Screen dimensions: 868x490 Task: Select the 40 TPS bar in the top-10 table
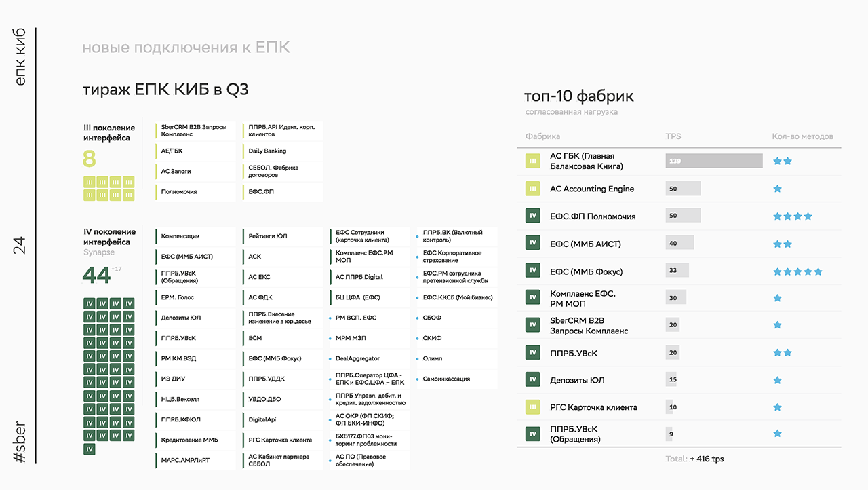click(x=679, y=244)
